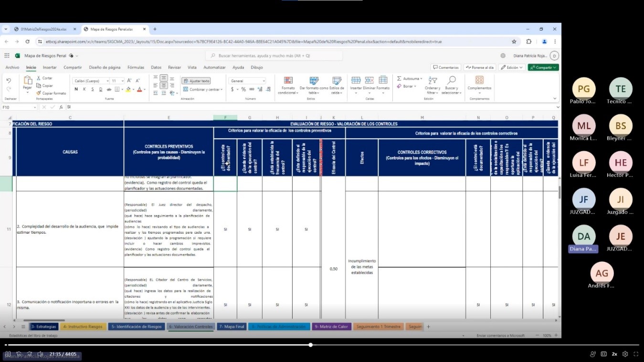Screen dimensions: 644x362
Task: Decrease font size with the smaller A icon
Action: (x=137, y=81)
